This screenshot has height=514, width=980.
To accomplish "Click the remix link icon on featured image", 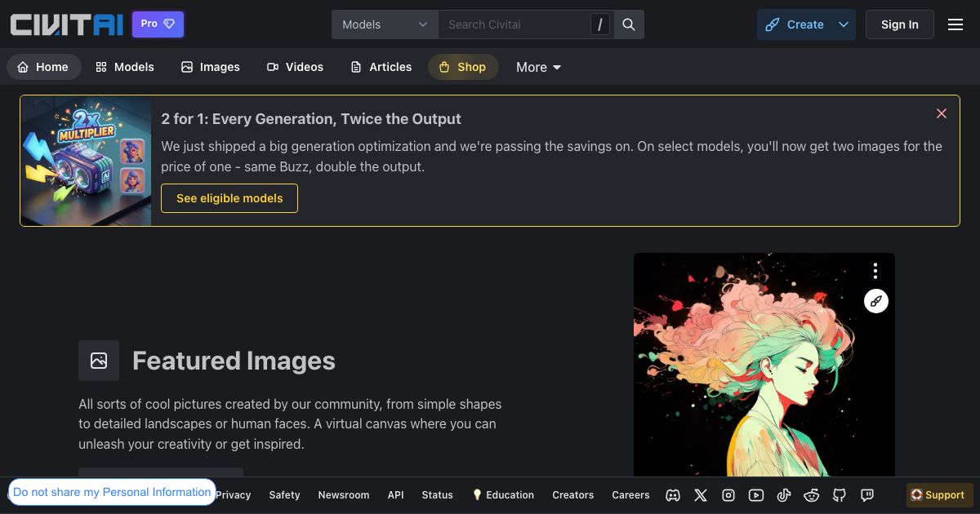I will coord(875,301).
